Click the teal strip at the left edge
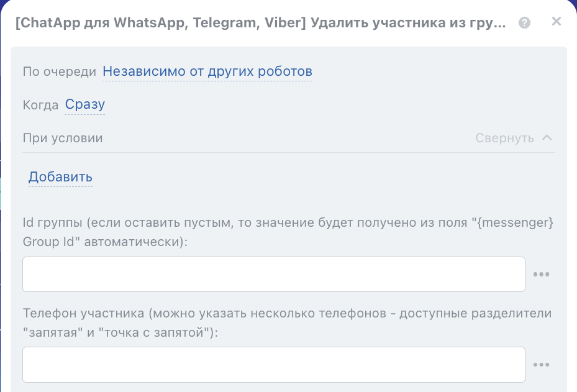The width and height of the screenshot is (577, 392). (2, 193)
